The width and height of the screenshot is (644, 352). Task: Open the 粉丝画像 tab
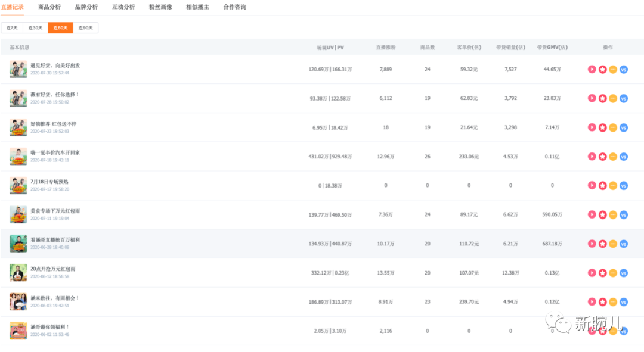coord(160,7)
